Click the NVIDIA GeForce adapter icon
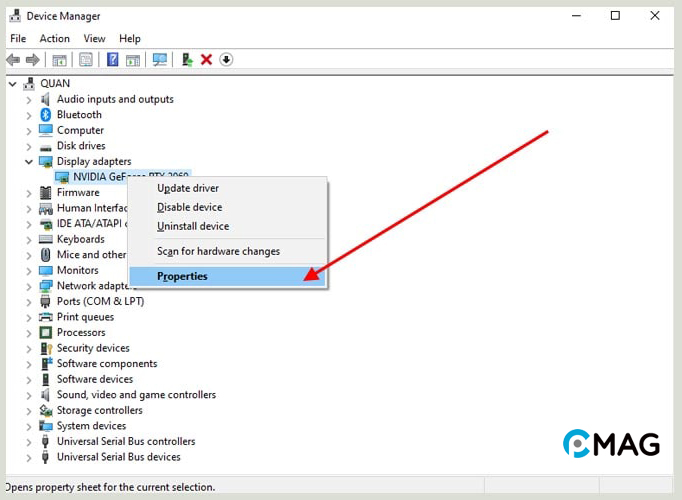This screenshot has width=682, height=500. (x=62, y=177)
